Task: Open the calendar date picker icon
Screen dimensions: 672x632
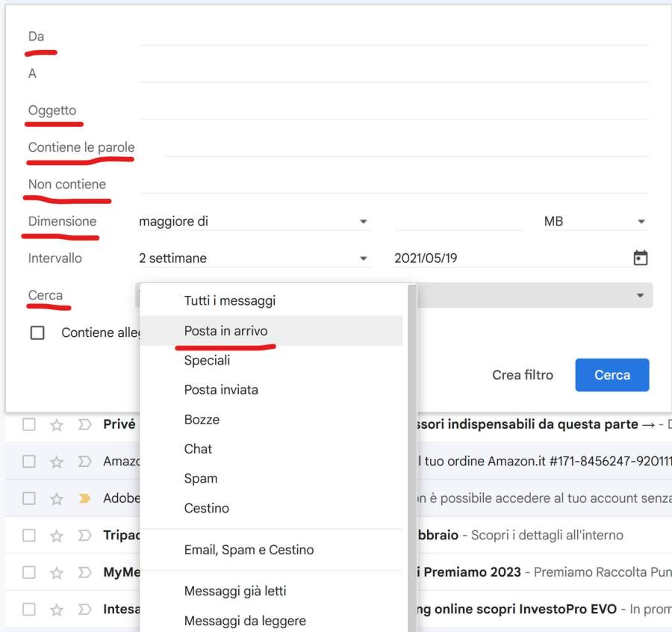Action: 640,258
